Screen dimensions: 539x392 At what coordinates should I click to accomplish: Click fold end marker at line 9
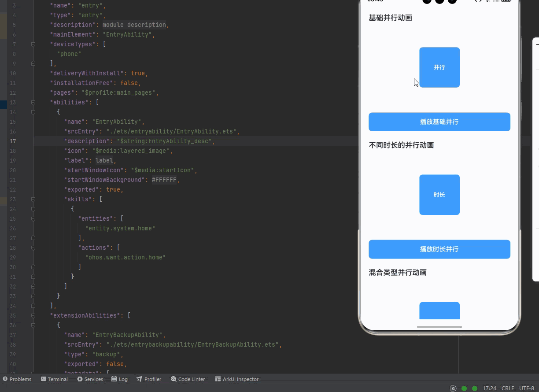tap(33, 63)
